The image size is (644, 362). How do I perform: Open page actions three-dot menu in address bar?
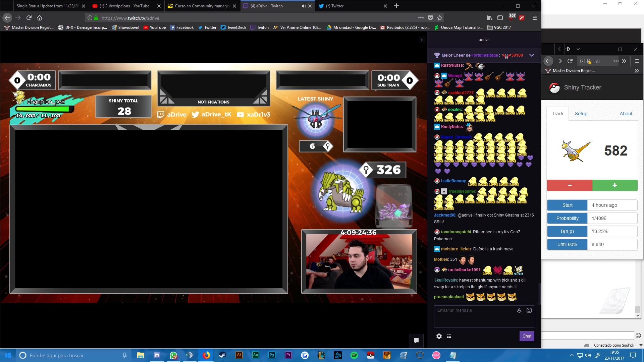(421, 18)
